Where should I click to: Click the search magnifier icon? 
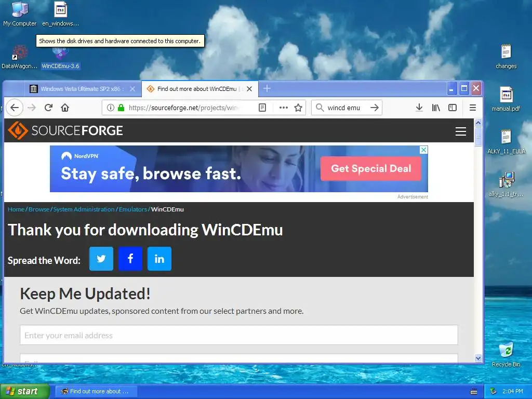320,108
